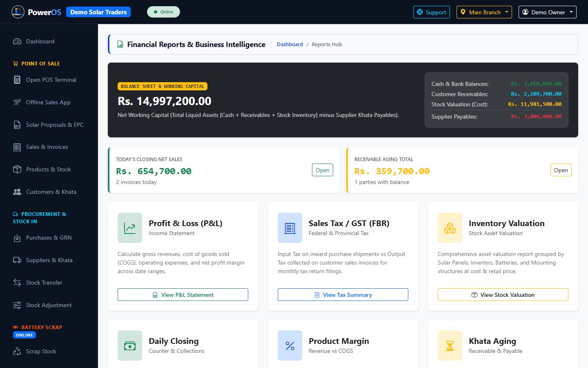
Task: Click the Sales & Invoices list icon
Action: [17, 147]
